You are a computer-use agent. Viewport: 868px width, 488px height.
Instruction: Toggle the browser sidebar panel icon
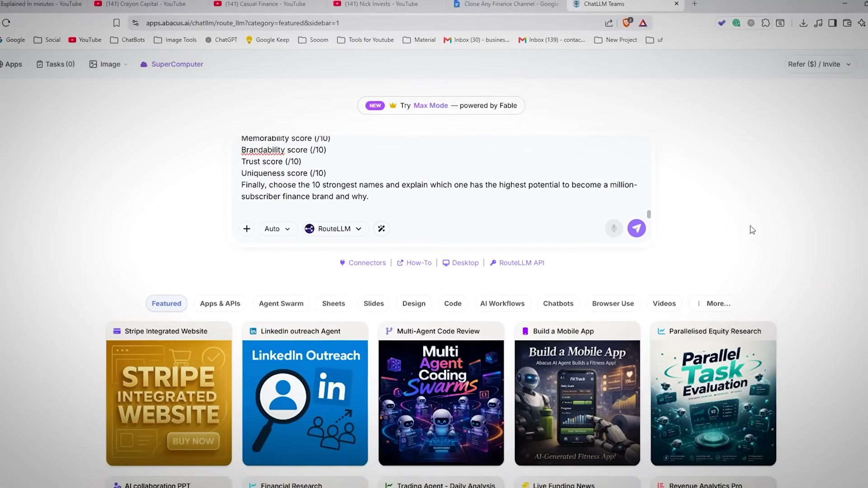[x=832, y=23]
